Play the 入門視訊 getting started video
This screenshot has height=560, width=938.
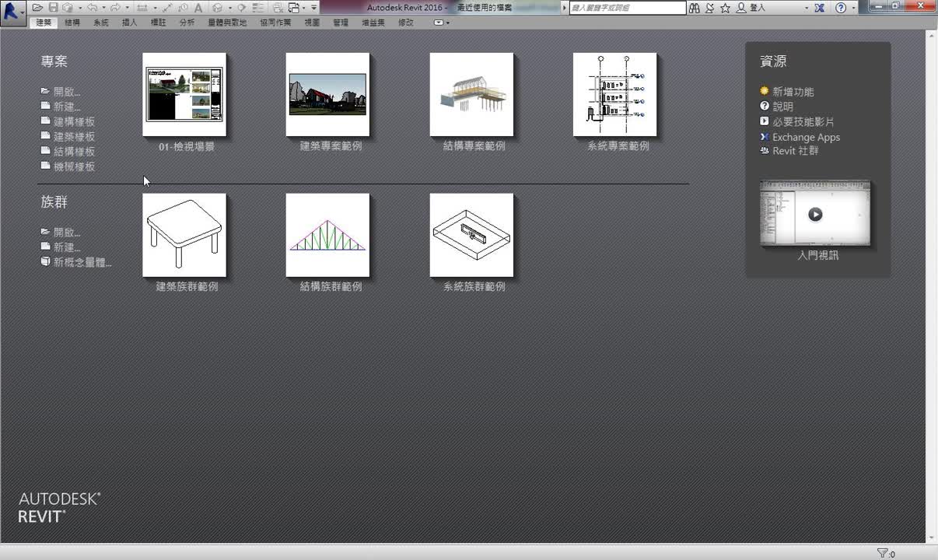(815, 215)
